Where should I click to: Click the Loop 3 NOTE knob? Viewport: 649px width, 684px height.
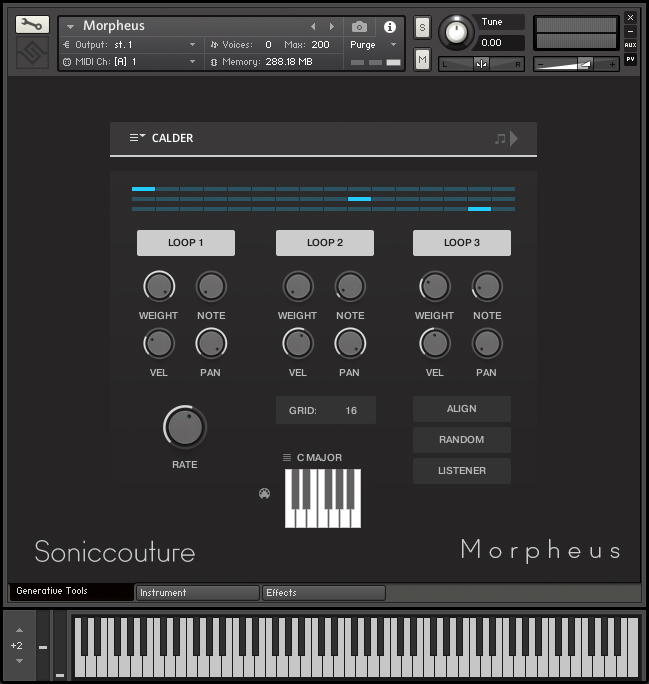(x=487, y=287)
